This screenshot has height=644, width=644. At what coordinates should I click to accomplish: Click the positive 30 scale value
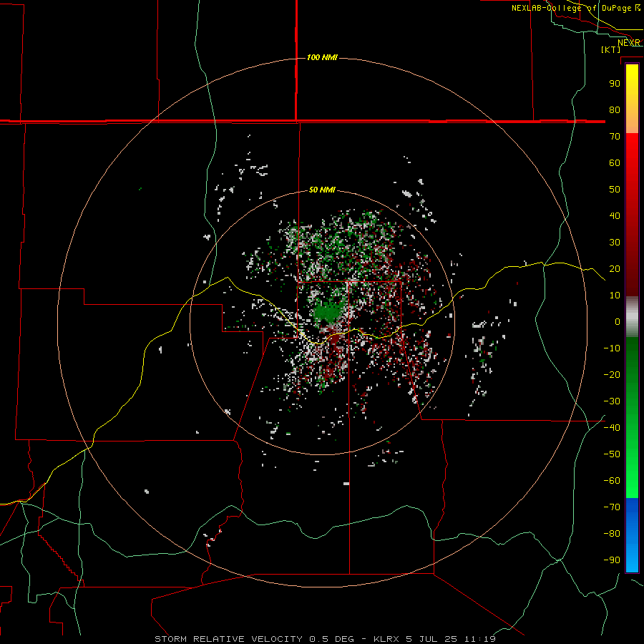[615, 243]
